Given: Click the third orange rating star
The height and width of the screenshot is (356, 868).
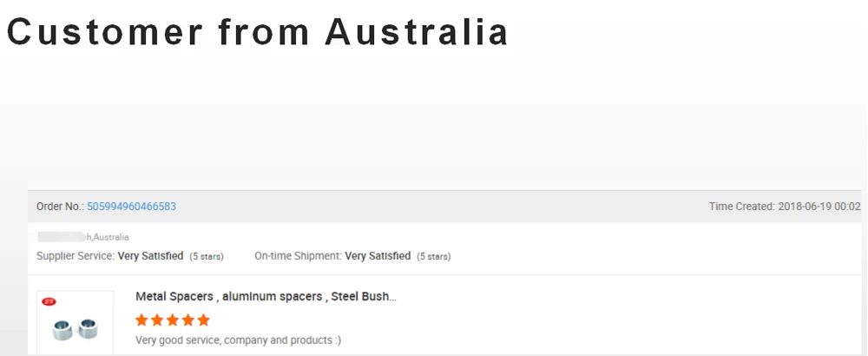Looking at the screenshot, I should point(173,320).
